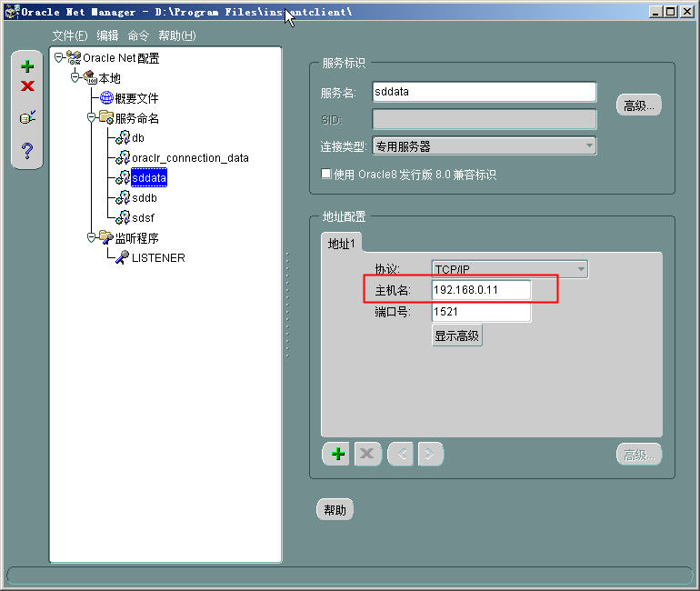Open the 命令 menu
This screenshot has width=700, height=591.
[138, 35]
